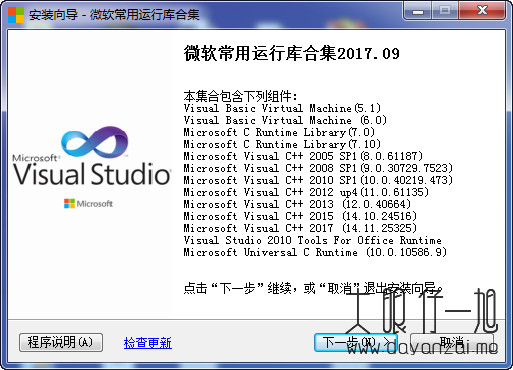The image size is (513, 370).
Task: Click the Visual C++ 2015 (14.10.24516) line
Action: tap(300, 216)
